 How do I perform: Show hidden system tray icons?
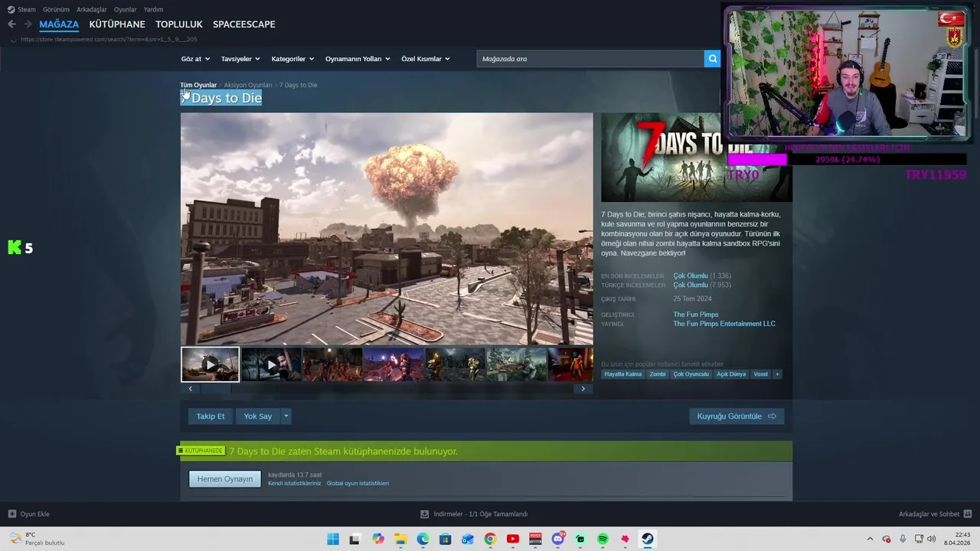870,539
